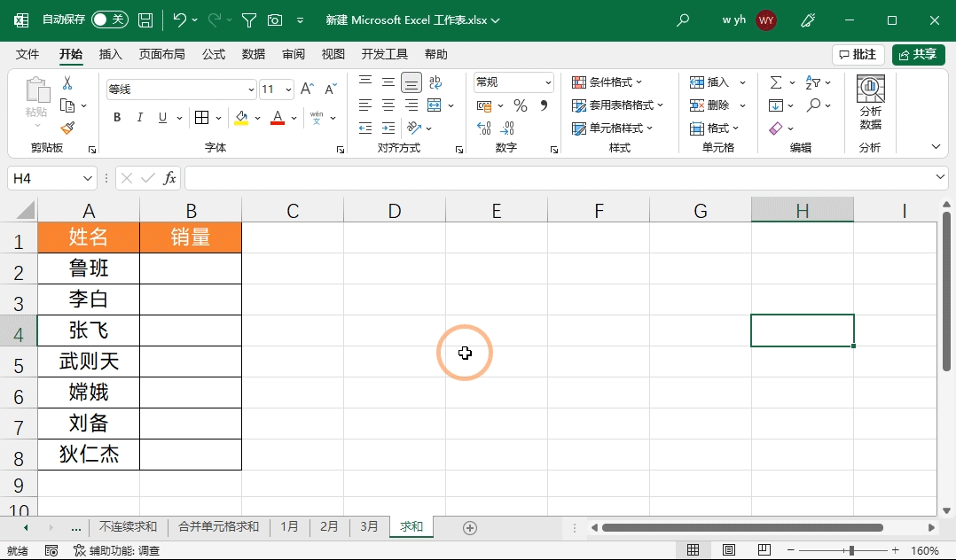Click the Insert Function fx icon
This screenshot has width=956, height=560.
(169, 178)
